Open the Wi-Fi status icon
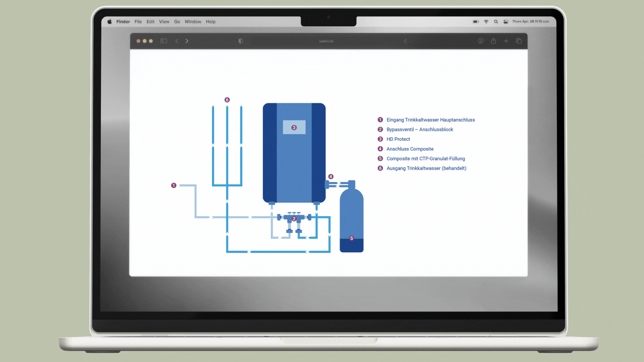The height and width of the screenshot is (362, 644). point(486,21)
